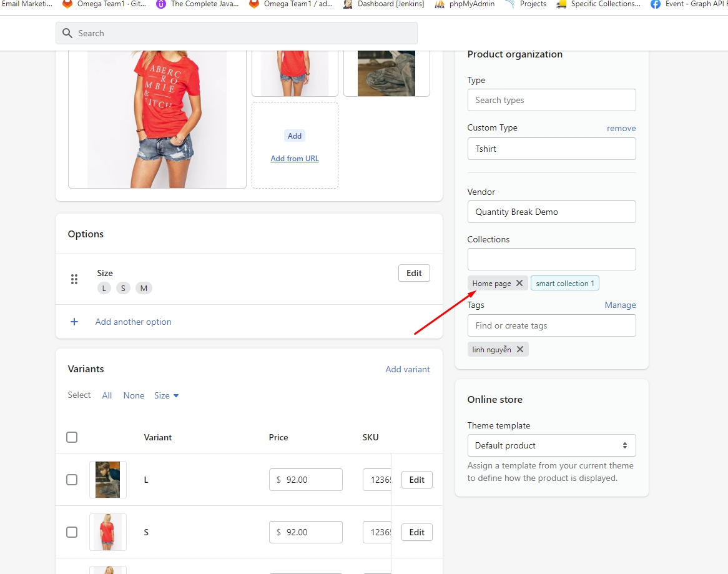This screenshot has height=574, width=728.
Task: Remove the linh nguyễn tag
Action: (x=520, y=350)
